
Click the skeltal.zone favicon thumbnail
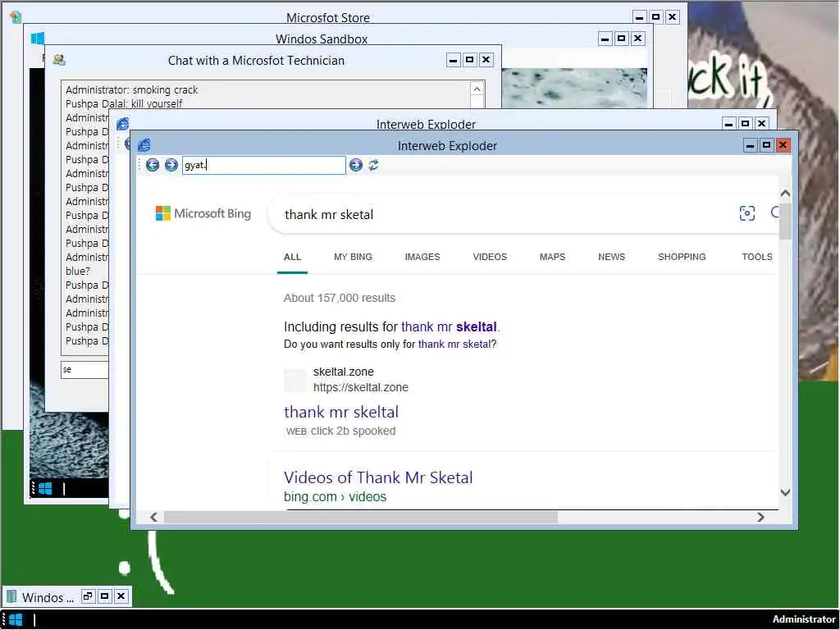point(295,381)
